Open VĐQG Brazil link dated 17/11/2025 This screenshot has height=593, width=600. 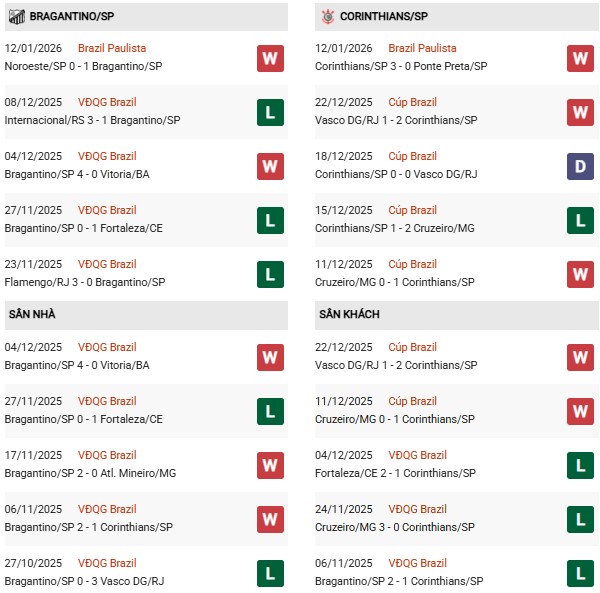pyautogui.click(x=109, y=455)
